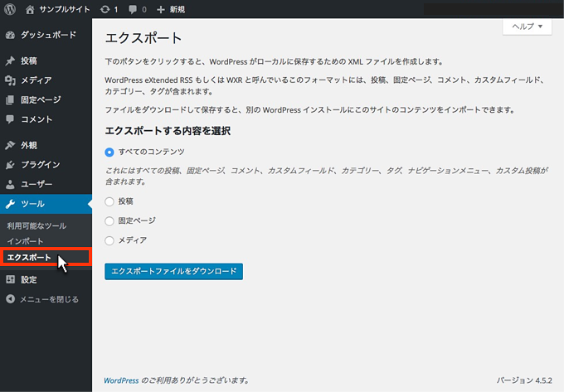Select the 投稿 radio button

tap(109, 201)
